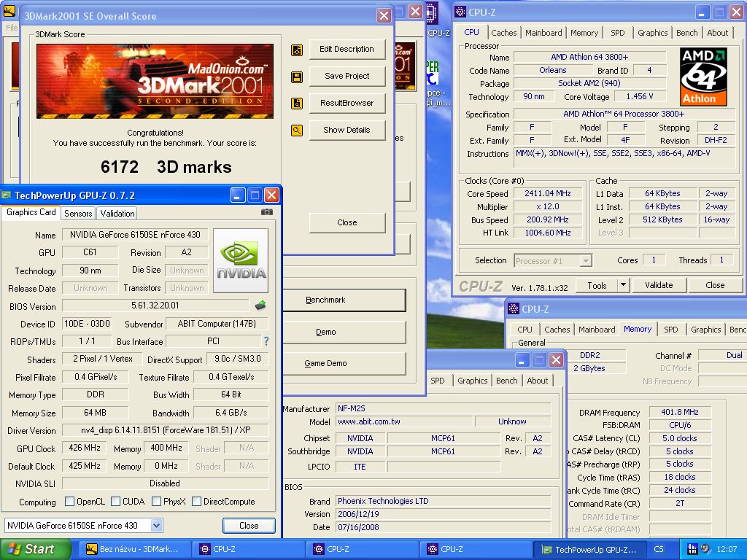Screen dimensions: 747x560
Task: Click the www.abit.com.tw model field
Action: (x=404, y=421)
